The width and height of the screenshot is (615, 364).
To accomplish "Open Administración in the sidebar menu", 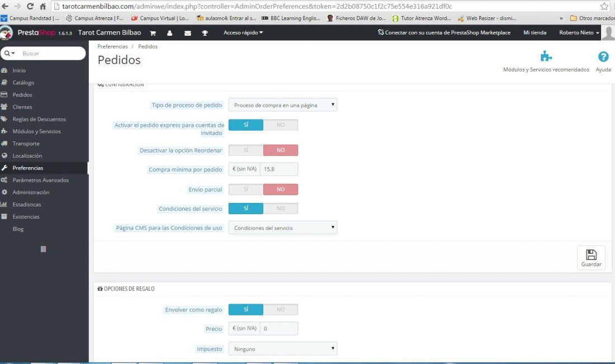I will tap(31, 192).
